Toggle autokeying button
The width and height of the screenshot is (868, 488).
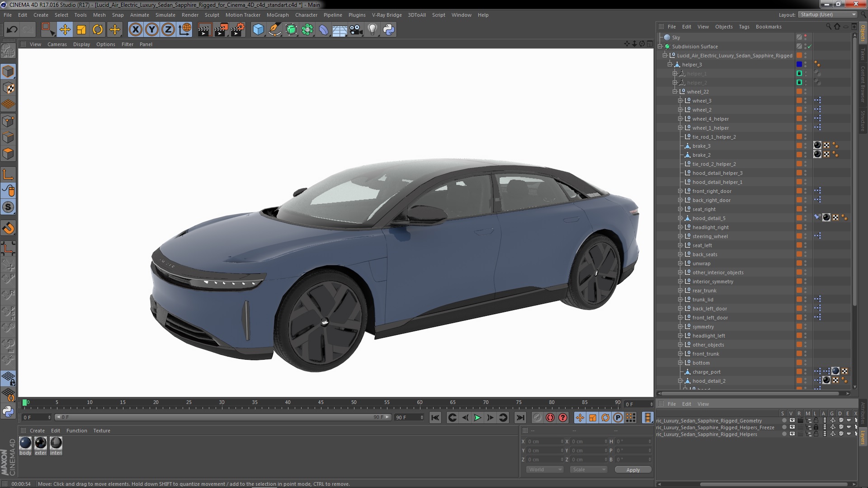click(550, 418)
